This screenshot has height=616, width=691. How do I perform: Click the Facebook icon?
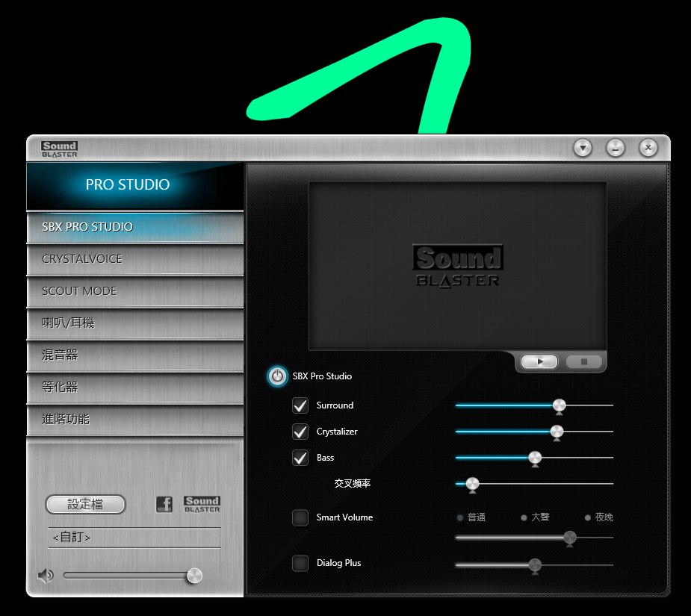pyautogui.click(x=164, y=505)
